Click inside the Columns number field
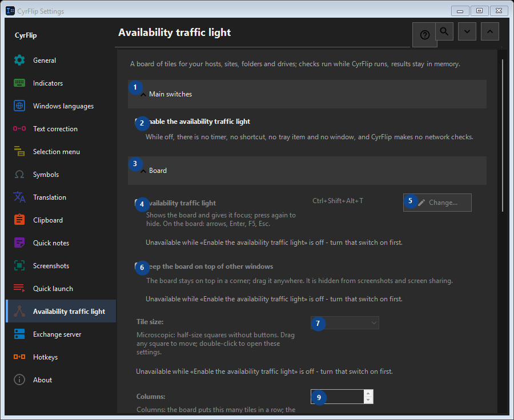Viewport: 514px width, 420px height. (338, 397)
